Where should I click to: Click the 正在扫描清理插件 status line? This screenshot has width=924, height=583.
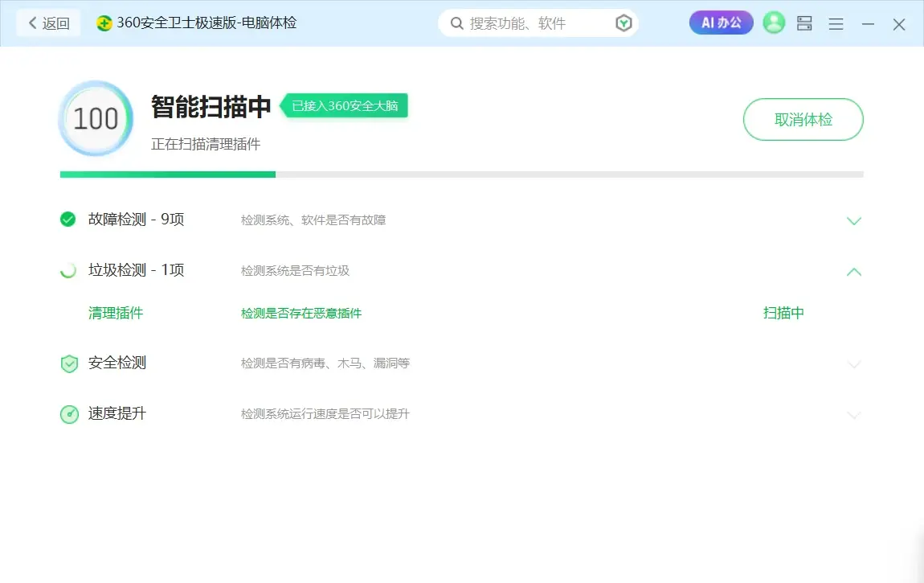[206, 145]
